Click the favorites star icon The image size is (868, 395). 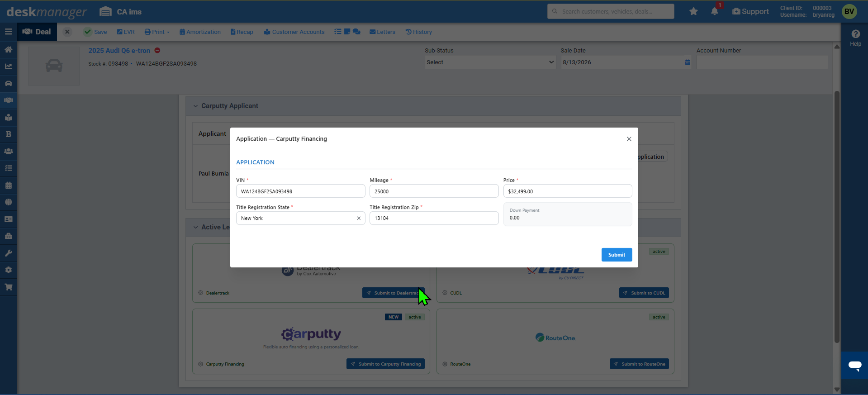tap(693, 11)
